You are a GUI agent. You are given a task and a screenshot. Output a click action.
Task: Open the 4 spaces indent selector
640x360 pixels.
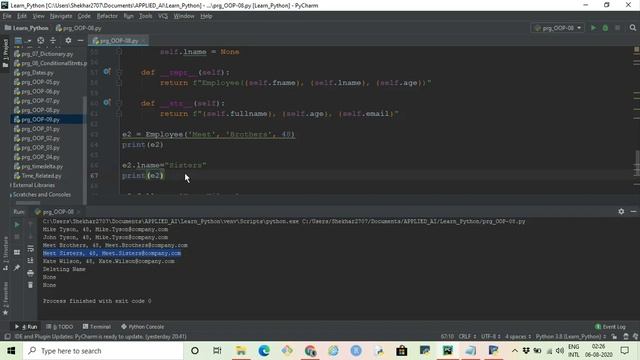518,336
